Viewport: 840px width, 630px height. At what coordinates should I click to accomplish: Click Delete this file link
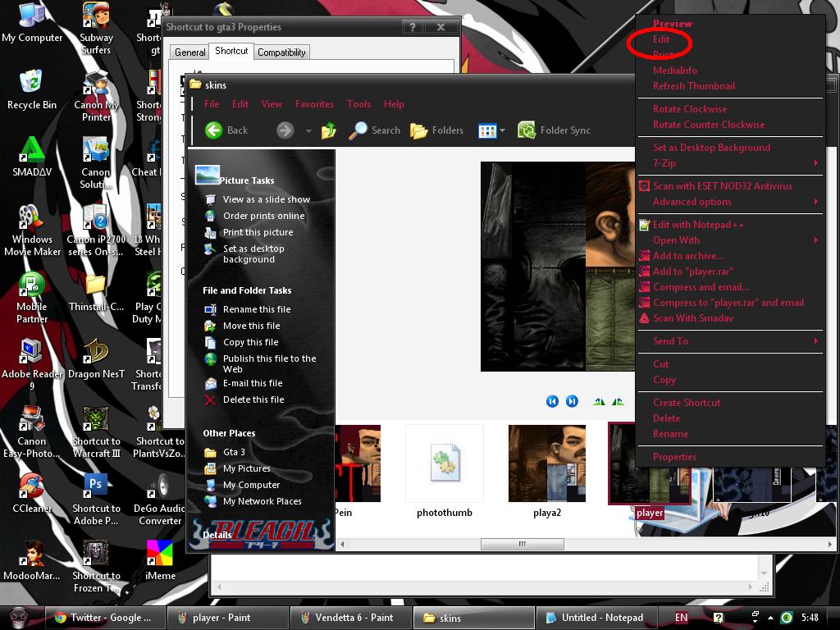pos(253,399)
